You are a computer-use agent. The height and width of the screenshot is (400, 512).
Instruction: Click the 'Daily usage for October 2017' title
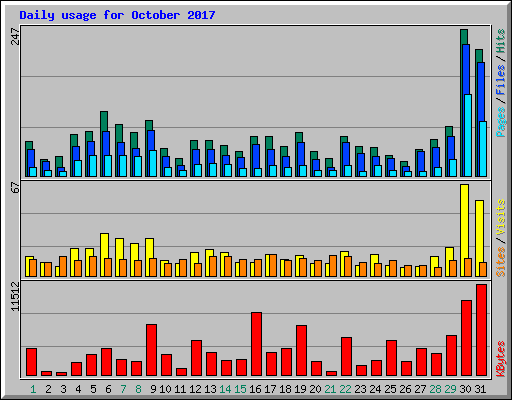117,15
